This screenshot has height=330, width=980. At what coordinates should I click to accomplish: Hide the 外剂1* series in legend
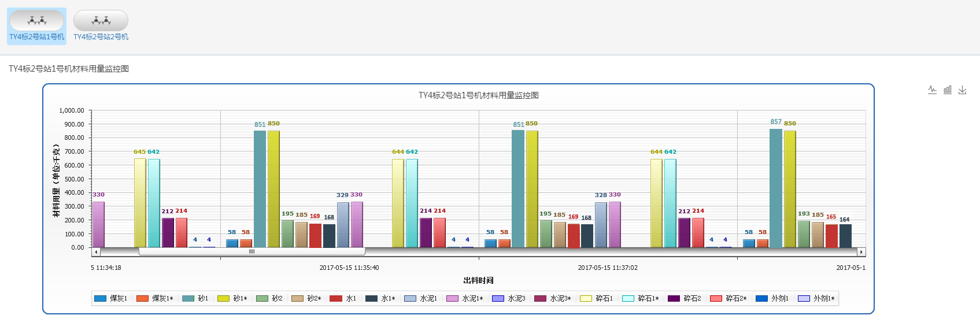coord(816,298)
